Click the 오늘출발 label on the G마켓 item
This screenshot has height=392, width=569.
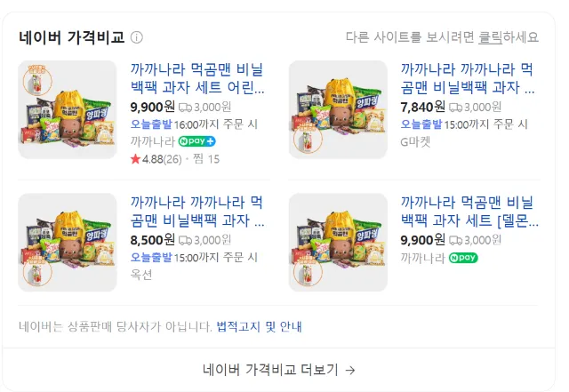coord(422,124)
